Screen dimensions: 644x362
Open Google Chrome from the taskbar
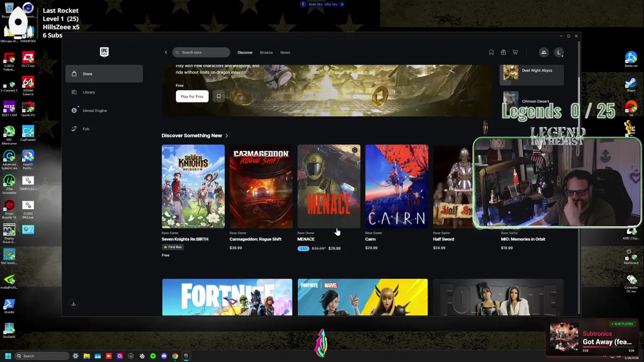[x=175, y=356]
